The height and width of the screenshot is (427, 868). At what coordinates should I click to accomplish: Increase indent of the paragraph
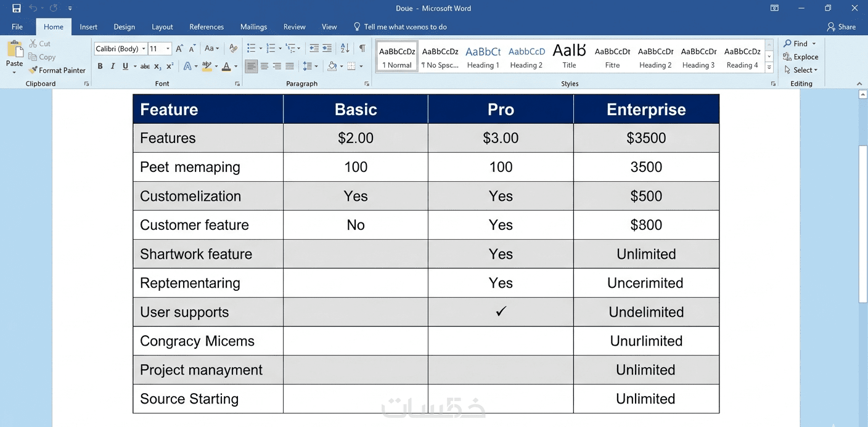[x=327, y=48]
